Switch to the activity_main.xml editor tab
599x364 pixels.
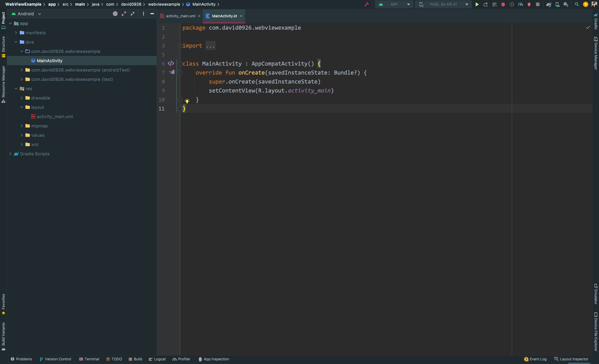[x=180, y=16]
